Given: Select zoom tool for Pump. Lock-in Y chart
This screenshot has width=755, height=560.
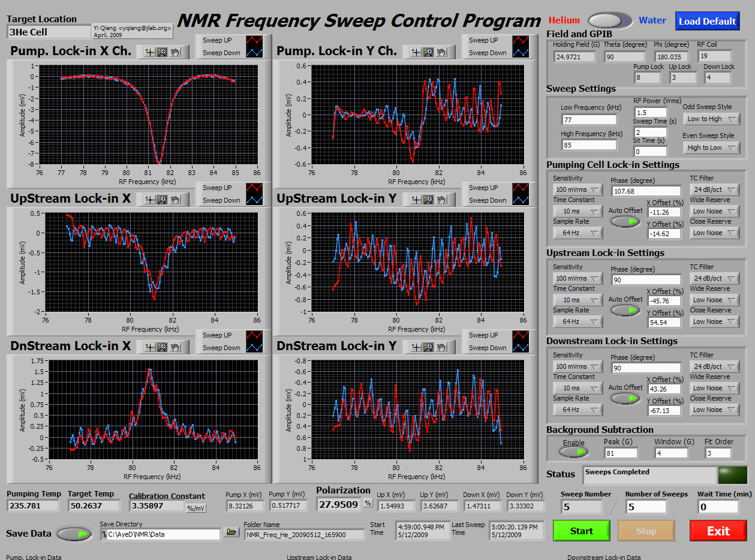Looking at the screenshot, I should (x=428, y=52).
